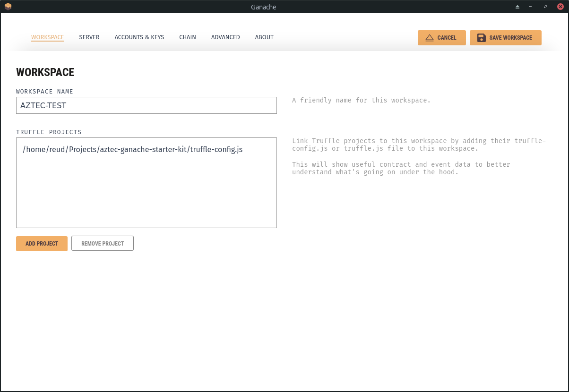Close the Ganache window
The height and width of the screenshot is (392, 569).
pyautogui.click(x=560, y=7)
